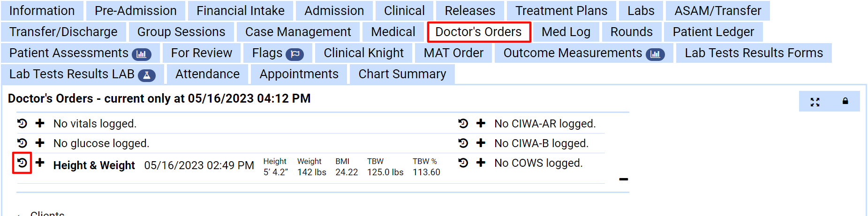Add a new CIWA-AR entry
868x216 pixels.
pos(481,123)
